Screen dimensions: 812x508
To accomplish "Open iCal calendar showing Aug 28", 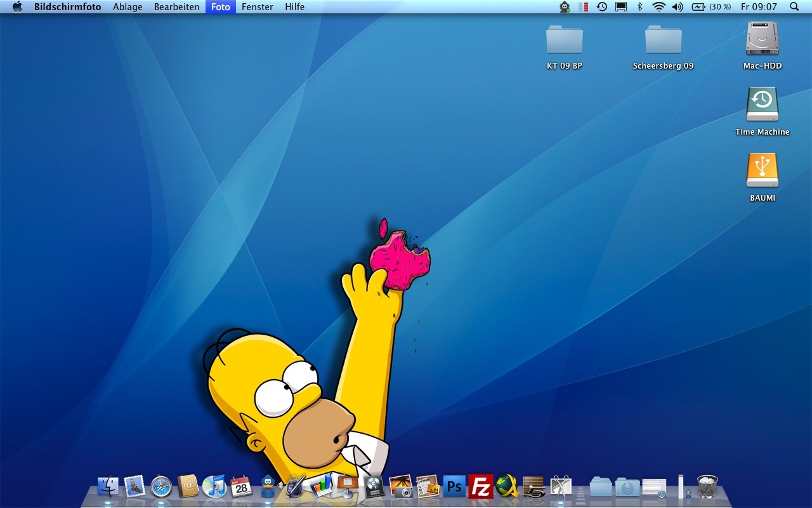I will (x=241, y=487).
